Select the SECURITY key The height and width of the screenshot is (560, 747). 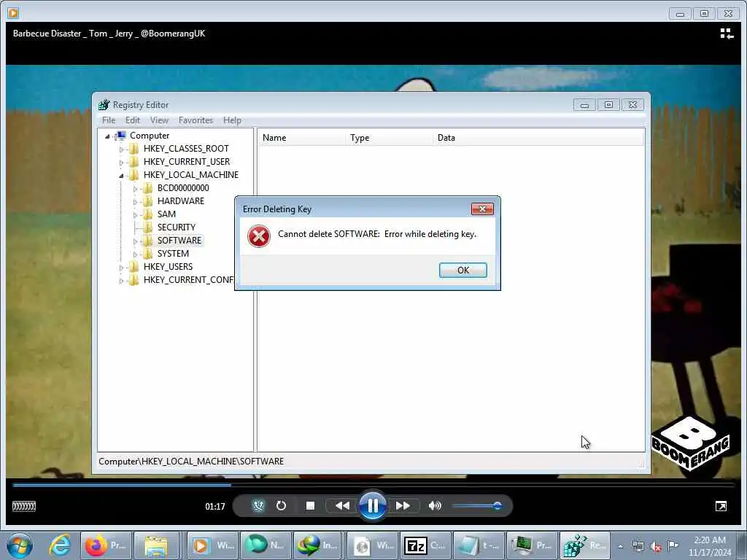click(x=177, y=227)
